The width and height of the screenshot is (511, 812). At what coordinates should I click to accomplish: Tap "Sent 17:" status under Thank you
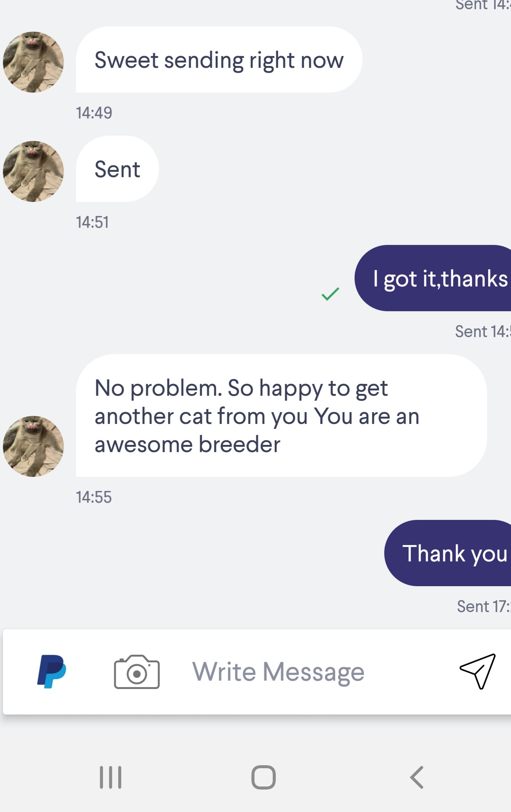click(483, 606)
